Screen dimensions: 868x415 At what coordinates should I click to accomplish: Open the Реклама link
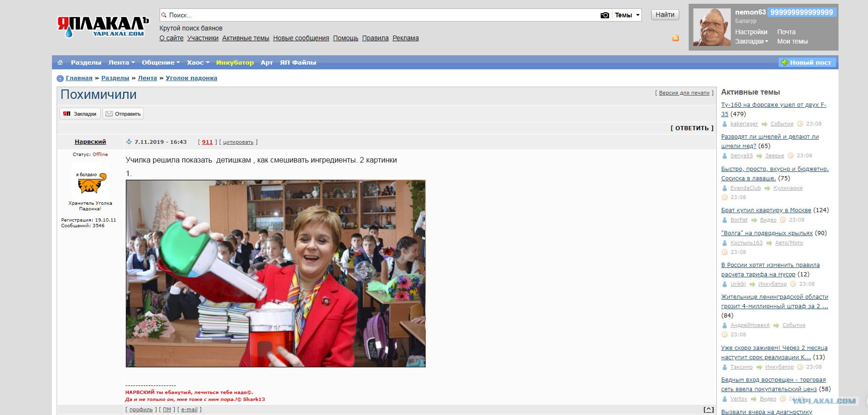click(x=405, y=38)
